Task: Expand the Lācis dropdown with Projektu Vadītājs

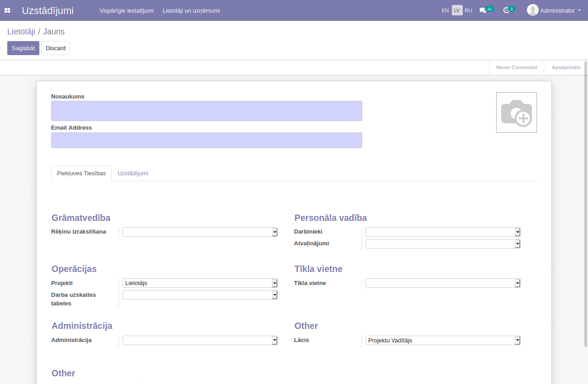Action: pos(442,341)
